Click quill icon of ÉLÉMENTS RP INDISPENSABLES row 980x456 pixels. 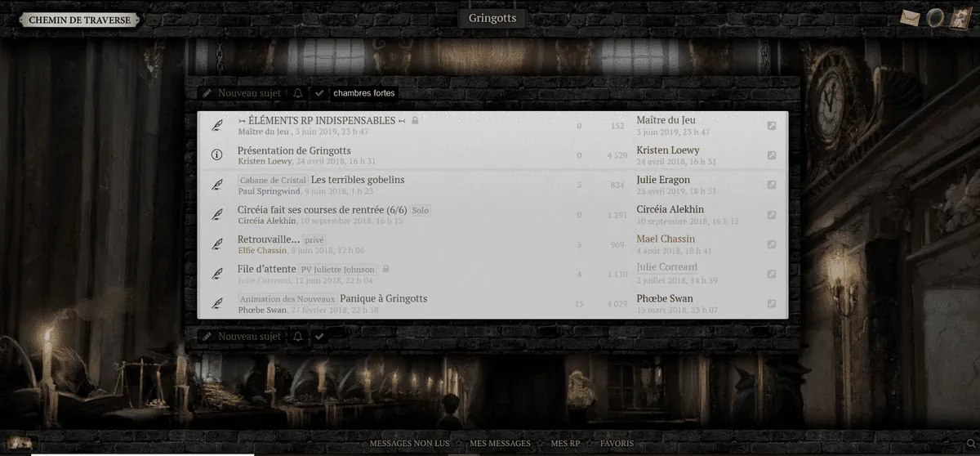[217, 125]
